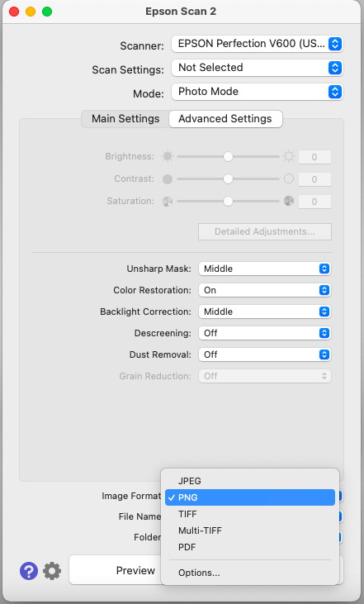Click the dim sun brightness icon
Image resolution: width=364 pixels, height=604 pixels.
[x=168, y=156]
